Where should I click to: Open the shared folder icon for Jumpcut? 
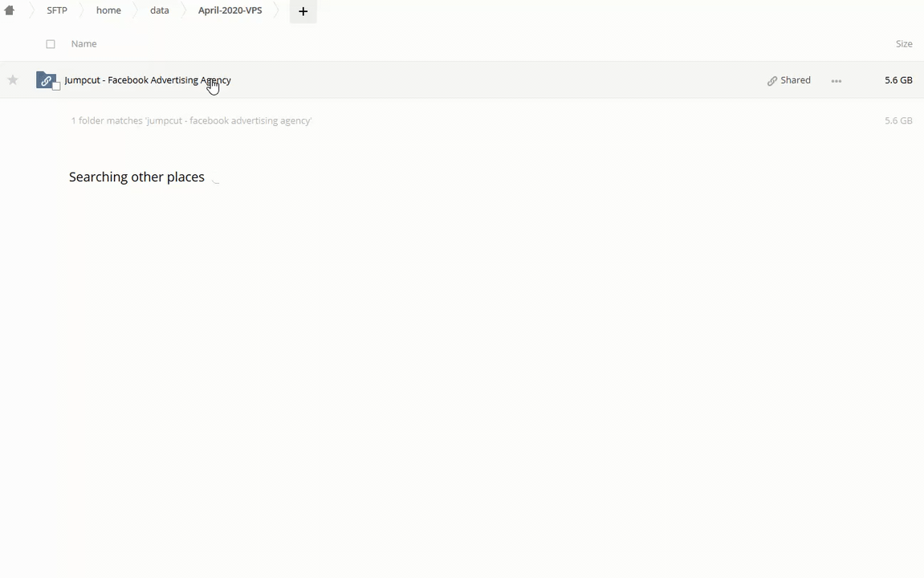pyautogui.click(x=46, y=79)
